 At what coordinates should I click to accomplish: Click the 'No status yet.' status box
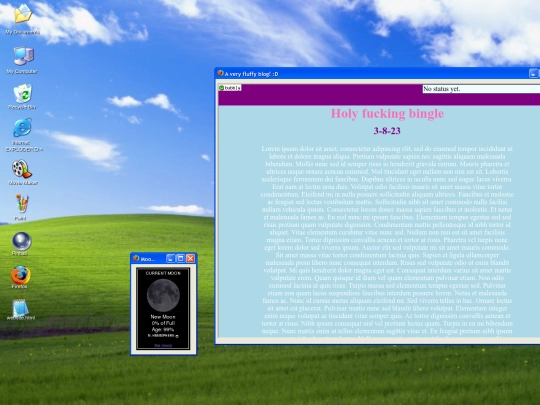click(x=481, y=89)
